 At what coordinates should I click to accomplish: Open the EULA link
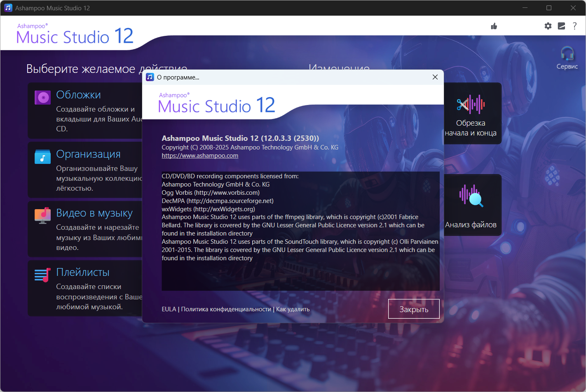(x=169, y=309)
